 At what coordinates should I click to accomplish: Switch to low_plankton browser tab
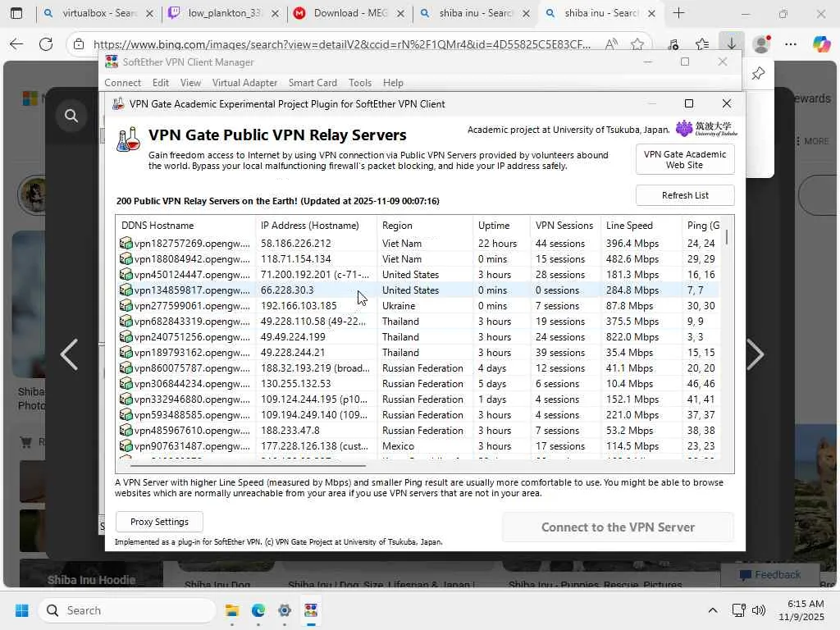pos(224,13)
